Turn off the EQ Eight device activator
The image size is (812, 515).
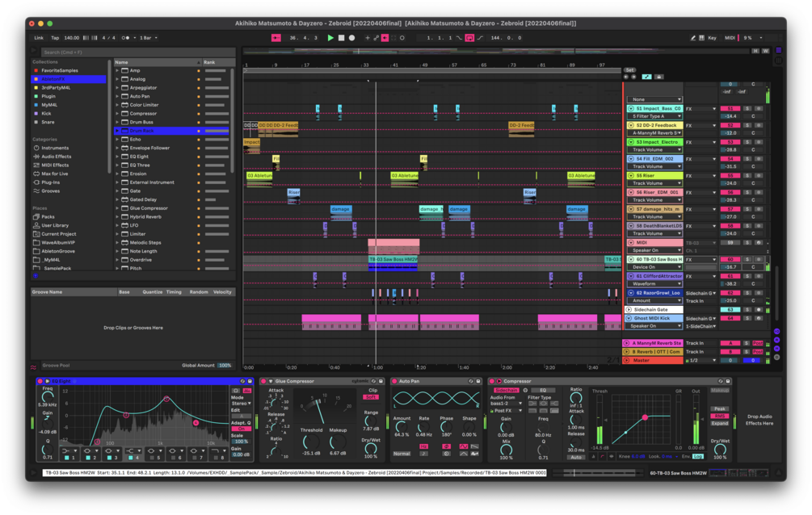click(40, 382)
